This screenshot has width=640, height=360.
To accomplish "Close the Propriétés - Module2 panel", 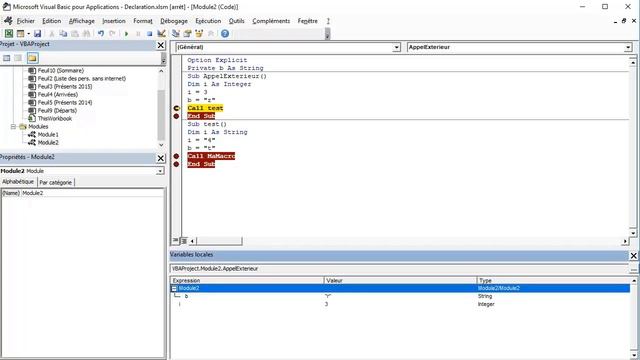I will pos(161,158).
